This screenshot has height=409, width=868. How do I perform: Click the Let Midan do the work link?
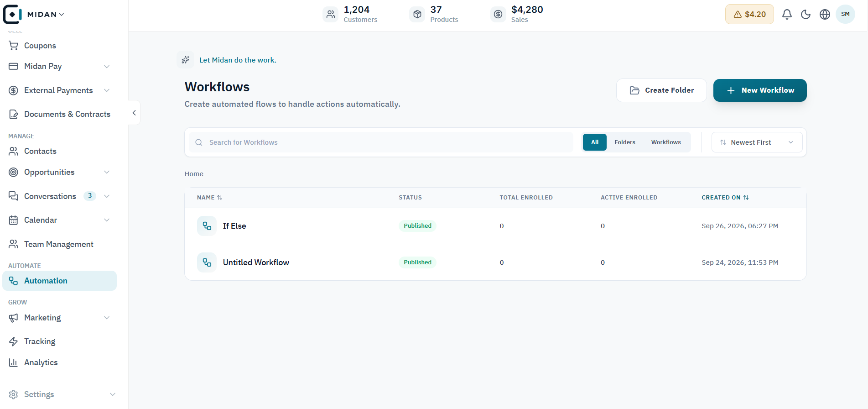point(238,60)
